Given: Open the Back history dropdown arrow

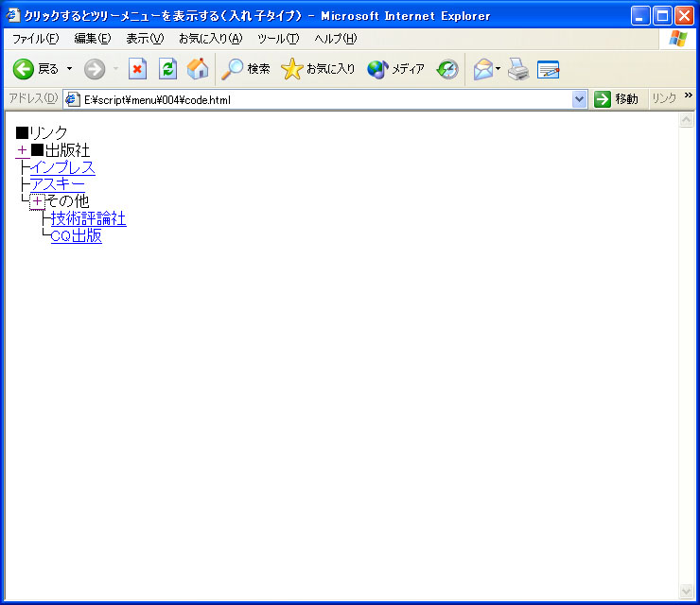Looking at the screenshot, I should tap(70, 69).
